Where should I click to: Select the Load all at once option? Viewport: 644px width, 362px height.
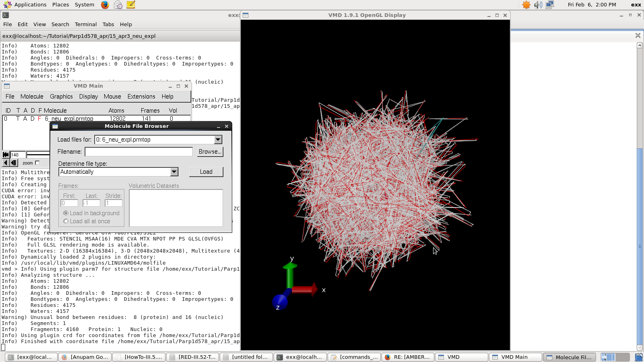tap(66, 221)
